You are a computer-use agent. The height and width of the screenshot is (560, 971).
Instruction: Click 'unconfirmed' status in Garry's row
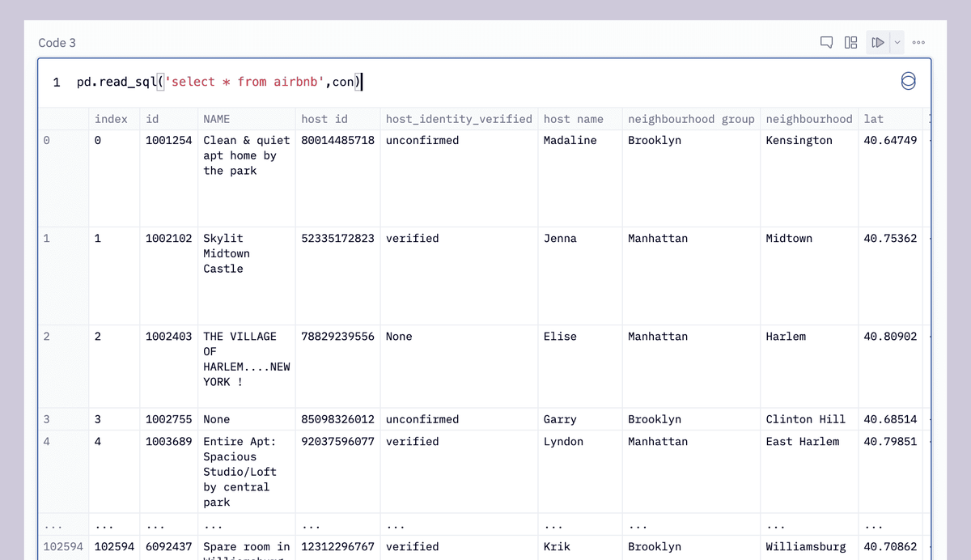tap(422, 419)
